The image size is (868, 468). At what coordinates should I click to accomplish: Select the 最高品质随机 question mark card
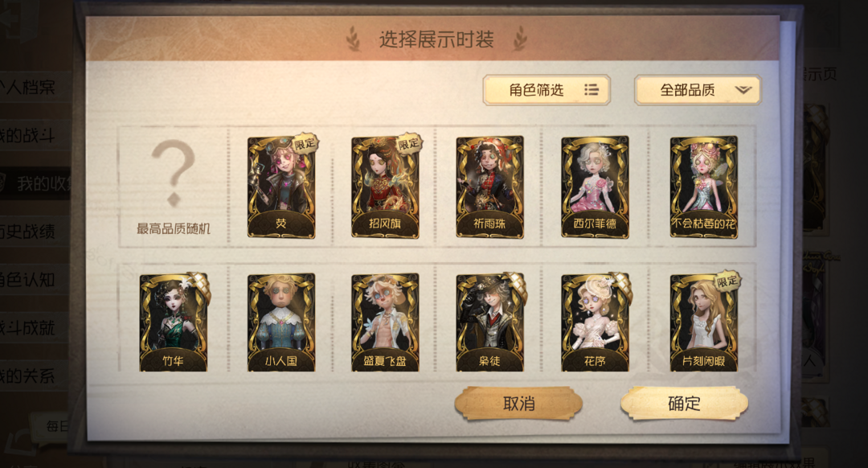tap(174, 187)
